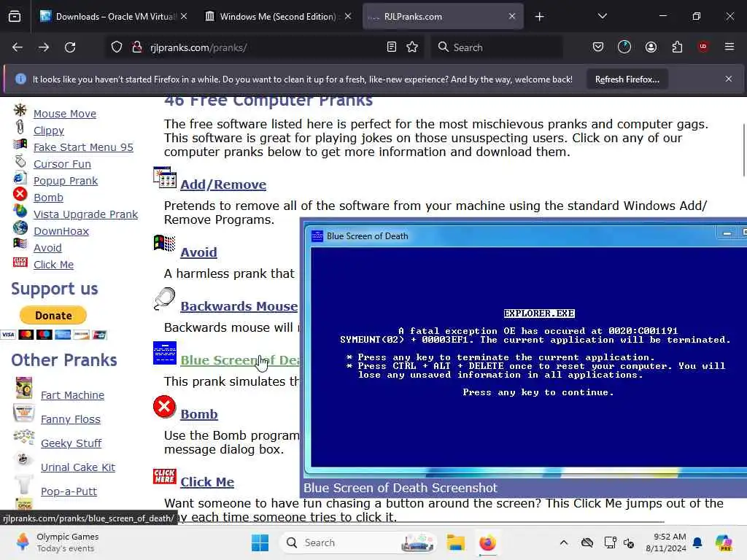Go back to the previous page
Viewport: 747px width, 560px height.
coord(18,47)
